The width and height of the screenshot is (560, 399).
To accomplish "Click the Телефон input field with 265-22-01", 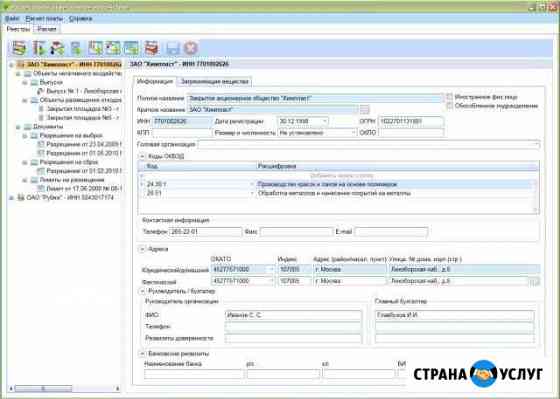I will click(x=205, y=232).
